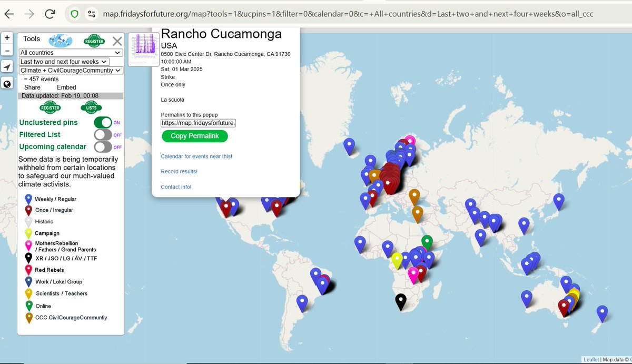The image size is (632, 364).
Task: Click the dark red pin in southeast Australia
Action: point(564,307)
